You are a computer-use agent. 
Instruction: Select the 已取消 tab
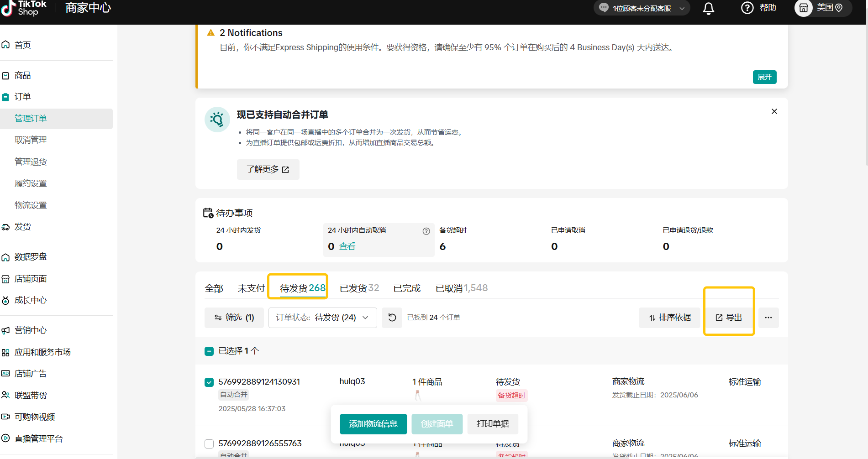click(461, 288)
